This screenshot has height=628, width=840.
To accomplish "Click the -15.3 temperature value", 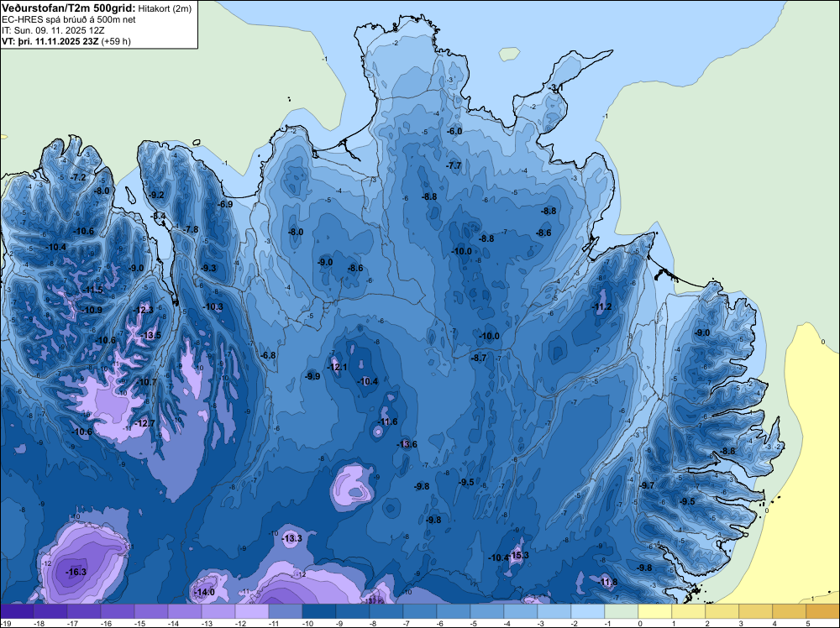I will 518,555.
